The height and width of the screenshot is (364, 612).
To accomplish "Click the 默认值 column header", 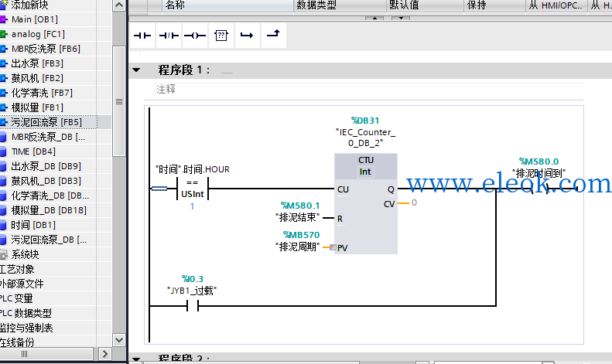I will coord(425,5).
